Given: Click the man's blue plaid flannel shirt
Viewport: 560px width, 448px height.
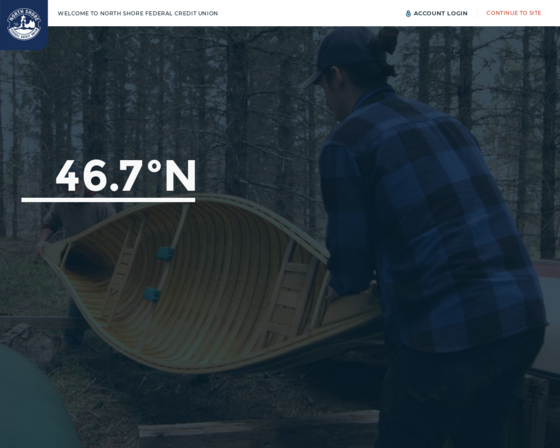Looking at the screenshot, I should (432, 221).
